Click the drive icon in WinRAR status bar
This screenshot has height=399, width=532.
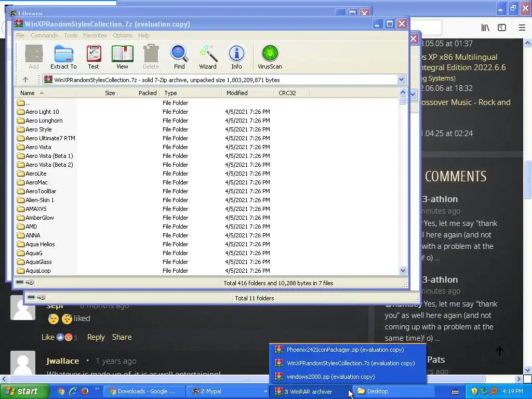pos(20,282)
